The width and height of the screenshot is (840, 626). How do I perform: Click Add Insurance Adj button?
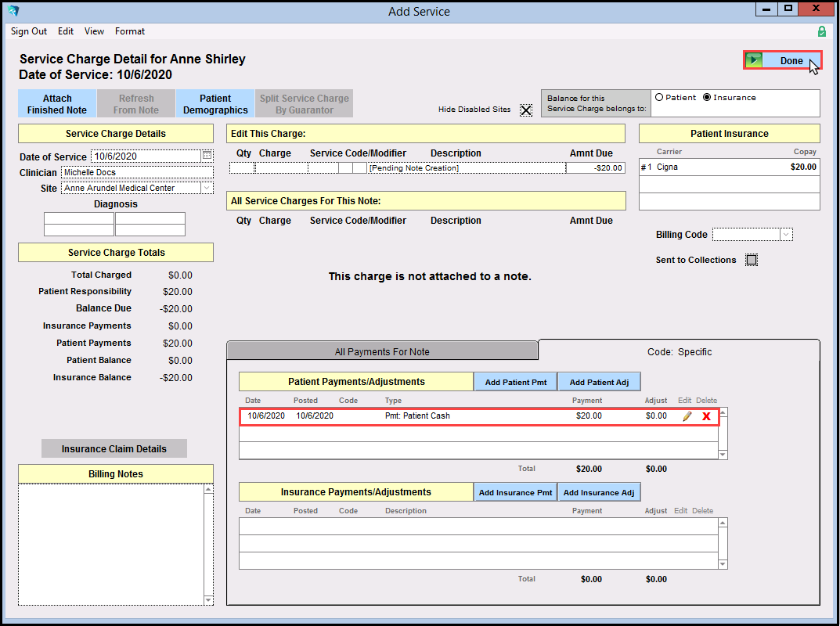(599, 492)
